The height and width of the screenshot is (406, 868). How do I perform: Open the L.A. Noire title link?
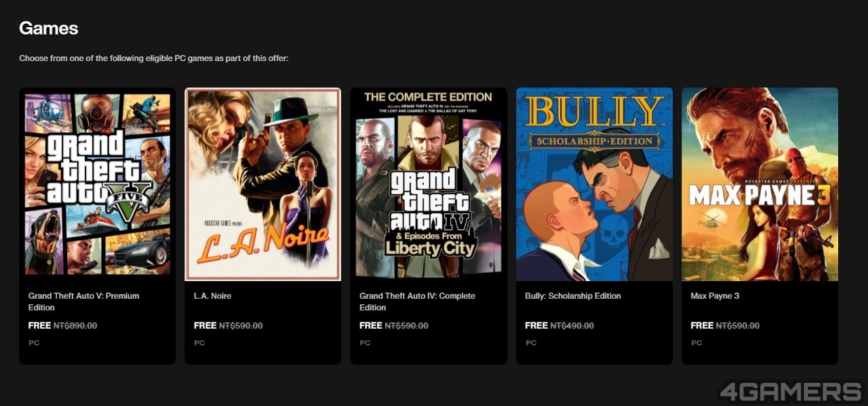pyautogui.click(x=212, y=296)
